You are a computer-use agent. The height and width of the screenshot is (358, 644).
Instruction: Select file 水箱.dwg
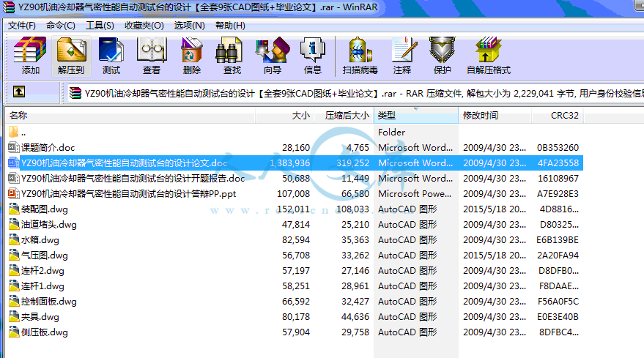[40, 239]
